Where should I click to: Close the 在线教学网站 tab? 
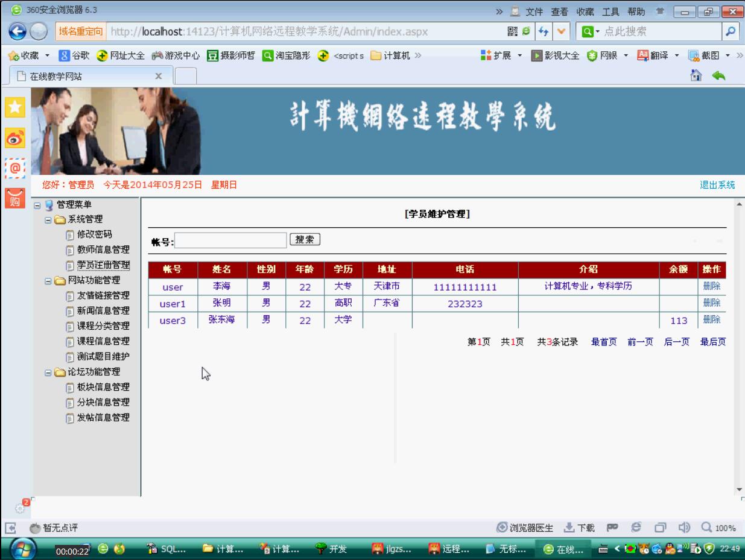[x=159, y=76]
